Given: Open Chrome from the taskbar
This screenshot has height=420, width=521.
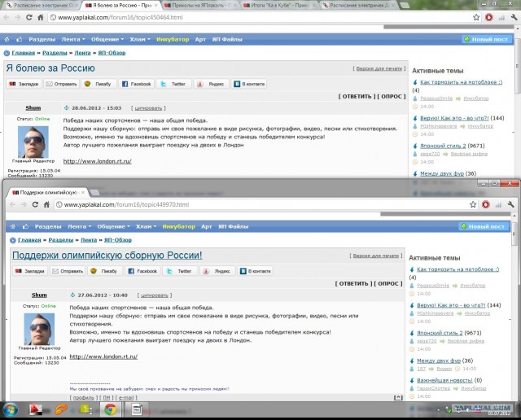Looking at the screenshot, I should pos(111,409).
